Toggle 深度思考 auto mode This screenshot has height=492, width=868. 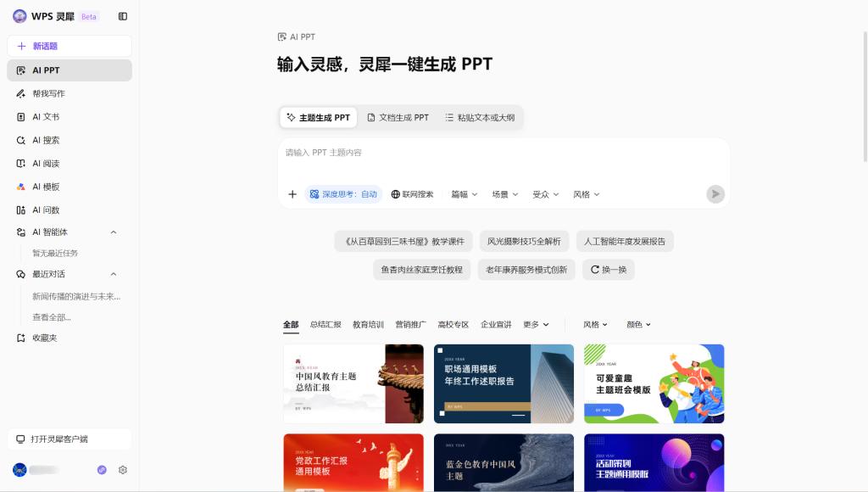pos(343,194)
